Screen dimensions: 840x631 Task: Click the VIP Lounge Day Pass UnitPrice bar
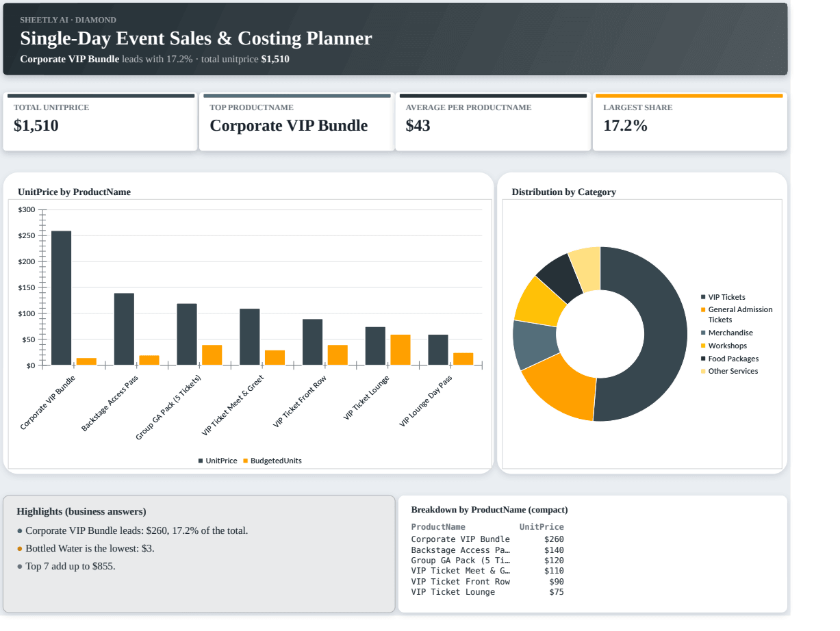[438, 350]
